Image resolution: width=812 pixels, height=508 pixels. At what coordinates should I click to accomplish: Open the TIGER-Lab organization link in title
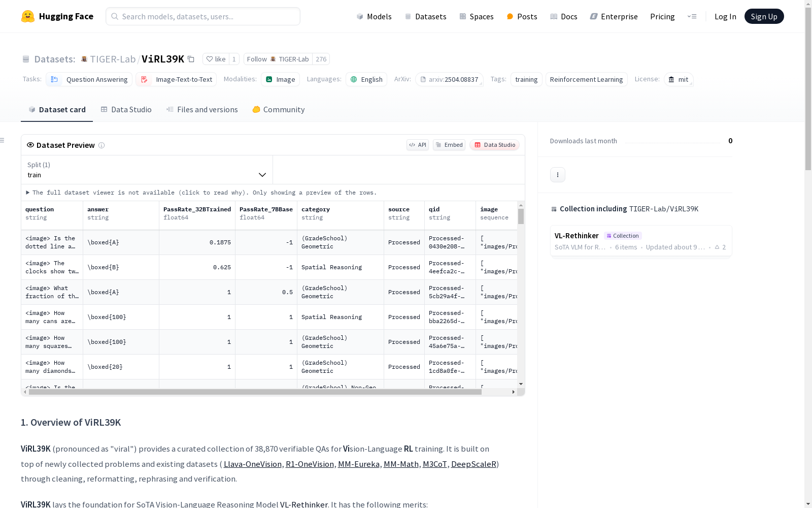(113, 59)
